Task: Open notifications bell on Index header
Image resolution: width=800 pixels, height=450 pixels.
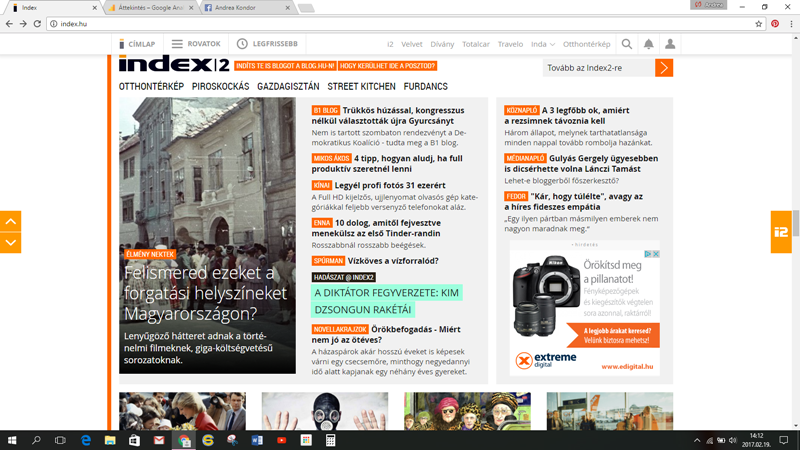Action: 648,44
